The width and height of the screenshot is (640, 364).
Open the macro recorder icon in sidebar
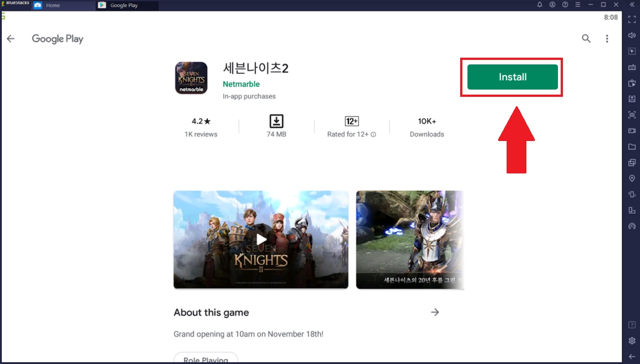pyautogui.click(x=632, y=83)
